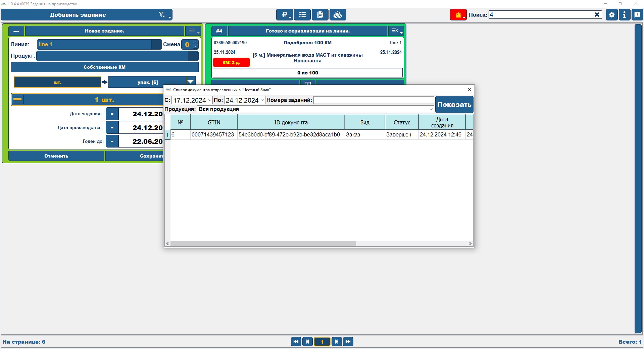Go to the next page
Viewport: 644px width, 349px height.
tap(337, 342)
